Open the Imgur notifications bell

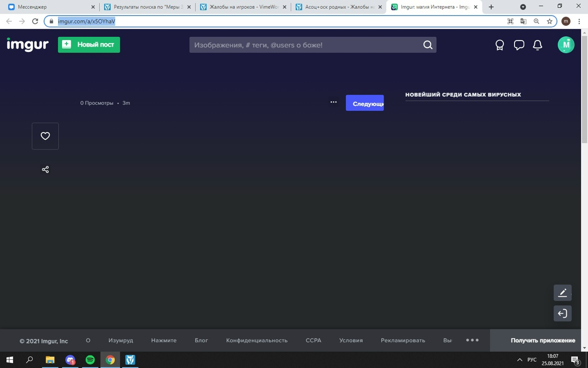pos(537,45)
